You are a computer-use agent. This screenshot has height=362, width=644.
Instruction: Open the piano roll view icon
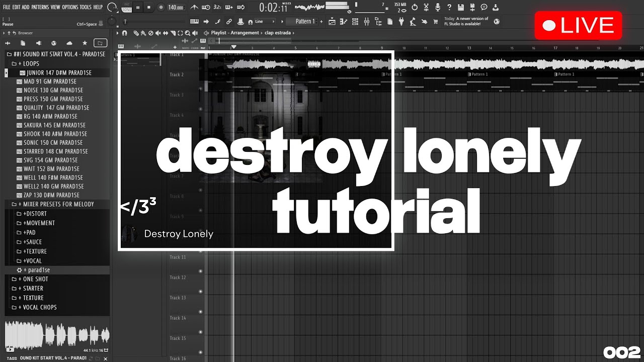[343, 22]
